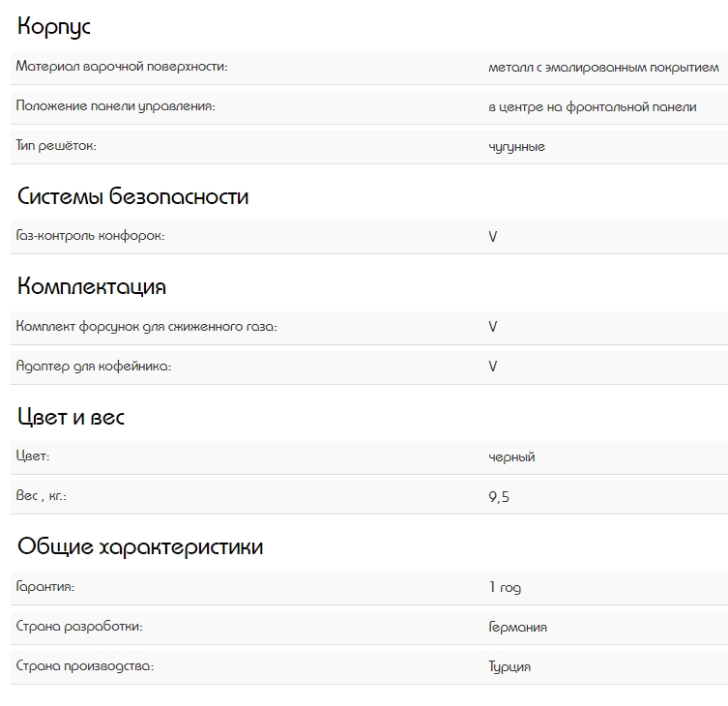Click the gas-control "V" checkmark
Screen dimensions: 728x706
[x=493, y=237]
